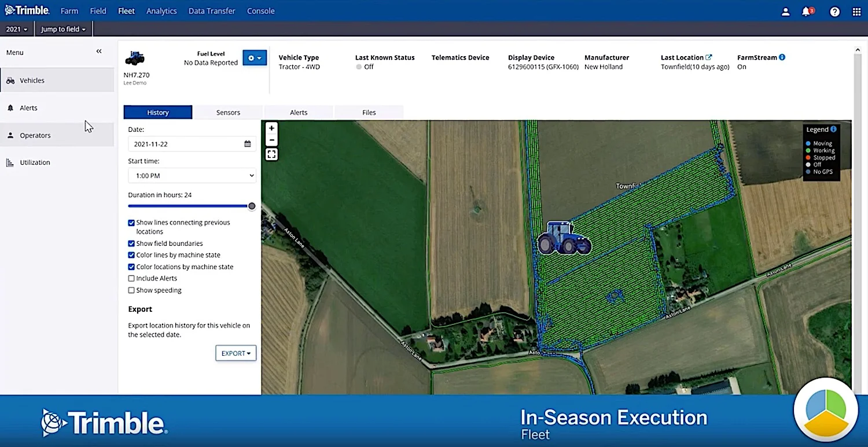Uncheck Show field boundaries
Image resolution: width=868 pixels, height=447 pixels.
[x=131, y=243]
